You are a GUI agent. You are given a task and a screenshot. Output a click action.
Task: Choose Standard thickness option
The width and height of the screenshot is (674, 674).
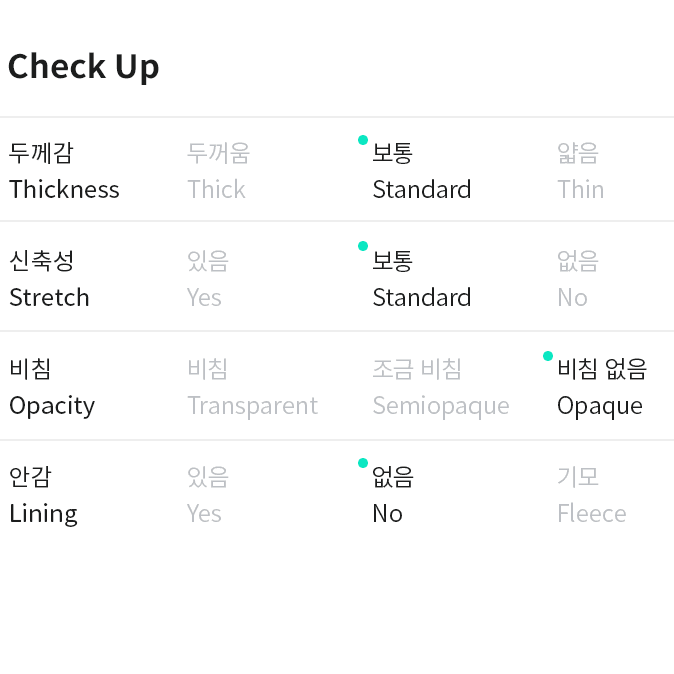[x=421, y=171]
